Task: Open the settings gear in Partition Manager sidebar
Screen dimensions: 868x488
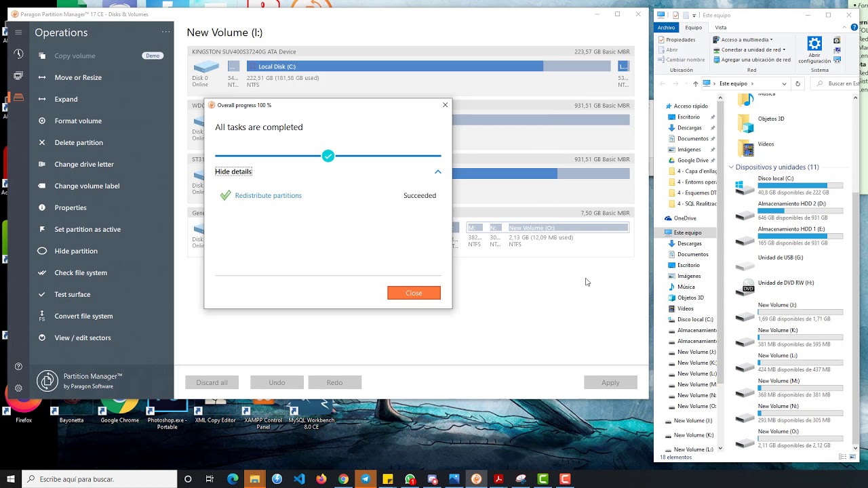Action: point(18,388)
